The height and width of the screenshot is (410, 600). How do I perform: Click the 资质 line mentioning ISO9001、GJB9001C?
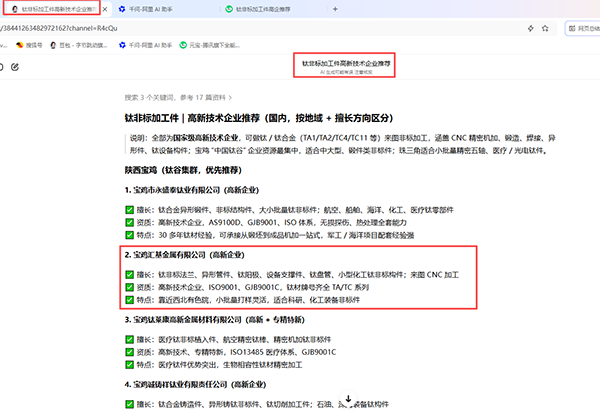click(247, 287)
